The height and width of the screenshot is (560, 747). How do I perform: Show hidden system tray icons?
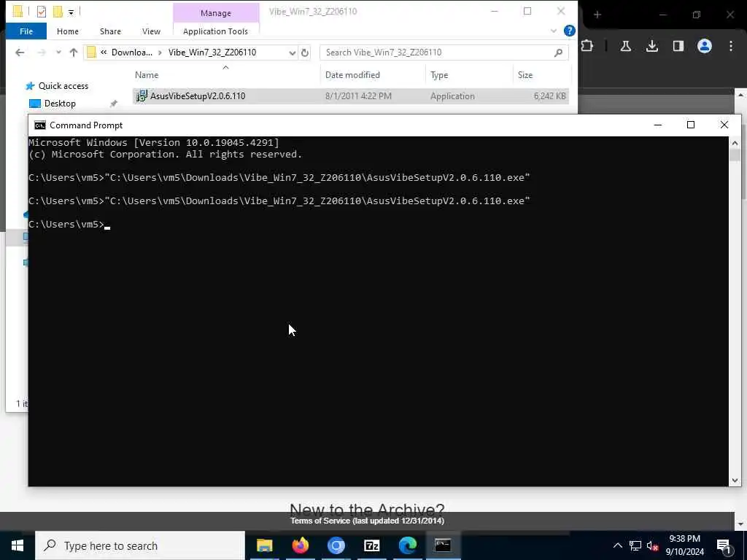(x=617, y=545)
